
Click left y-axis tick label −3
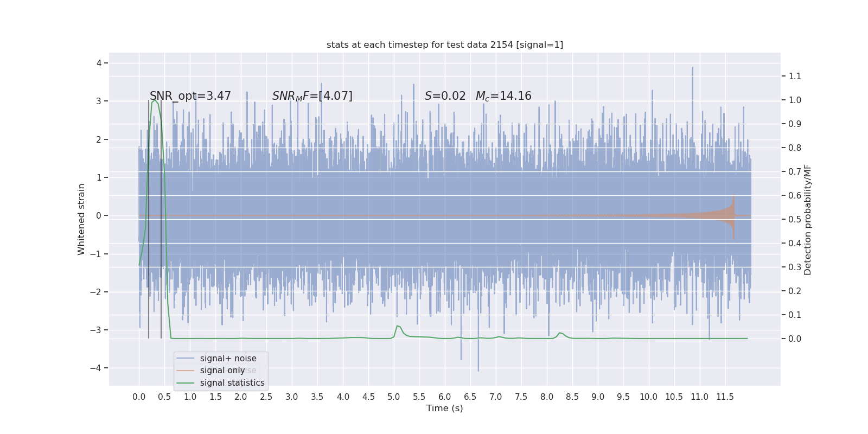click(95, 330)
